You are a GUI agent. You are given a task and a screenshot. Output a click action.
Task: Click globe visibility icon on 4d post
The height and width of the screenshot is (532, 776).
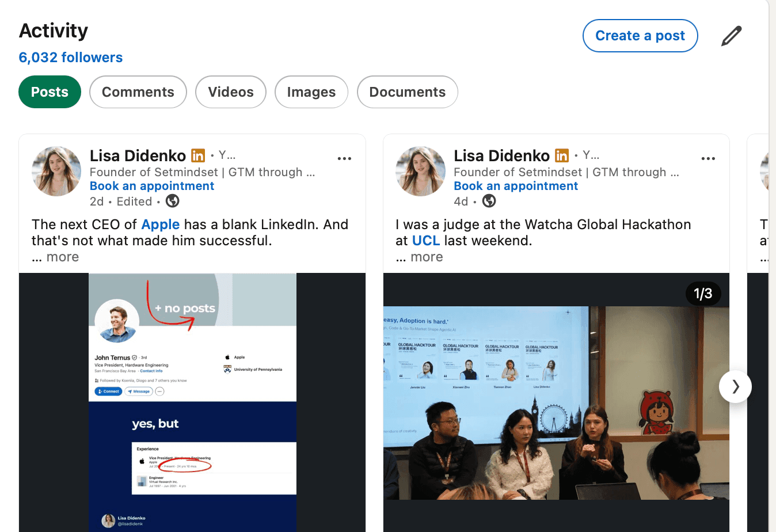coord(489,201)
